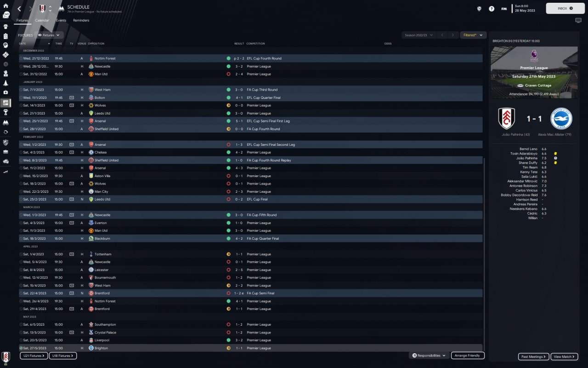Open the Staff person icon in sidebar
This screenshot has width=588, height=368.
click(6, 73)
